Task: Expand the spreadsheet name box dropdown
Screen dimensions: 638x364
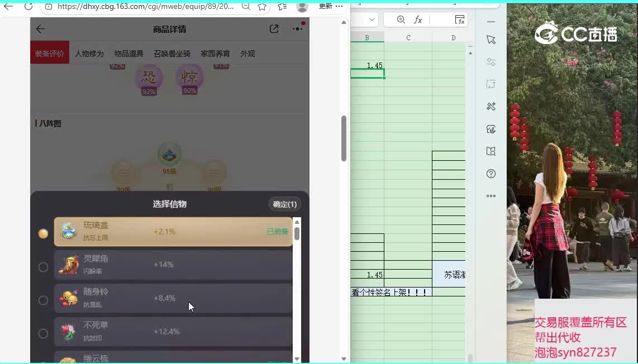Action: click(372, 20)
